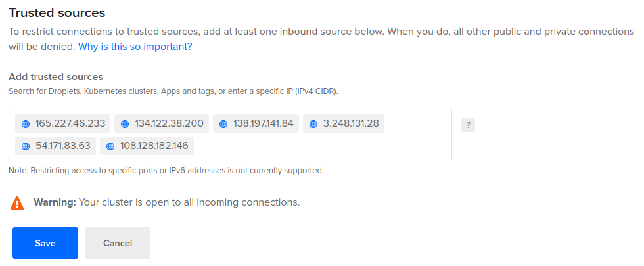This screenshot has width=644, height=266.
Task: Select the 138.197.141.84 source chip
Action: point(256,123)
